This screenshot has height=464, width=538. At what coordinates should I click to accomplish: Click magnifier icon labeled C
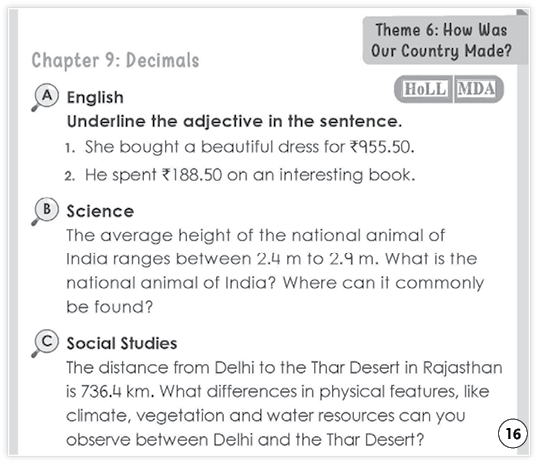click(45, 343)
